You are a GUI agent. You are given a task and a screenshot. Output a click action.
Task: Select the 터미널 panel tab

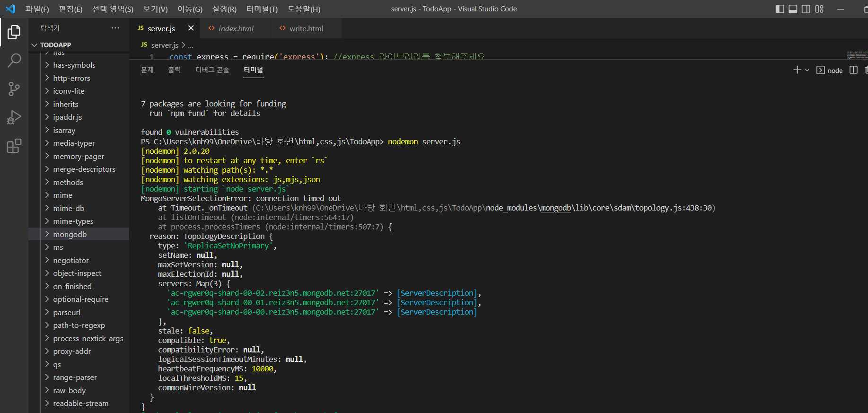pos(254,70)
